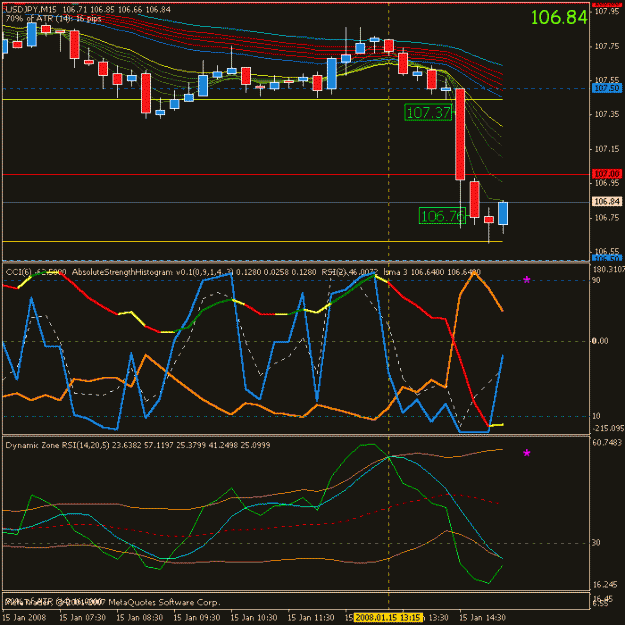The image size is (625, 625).
Task: Click the large green 106.84 price display
Action: point(559,17)
